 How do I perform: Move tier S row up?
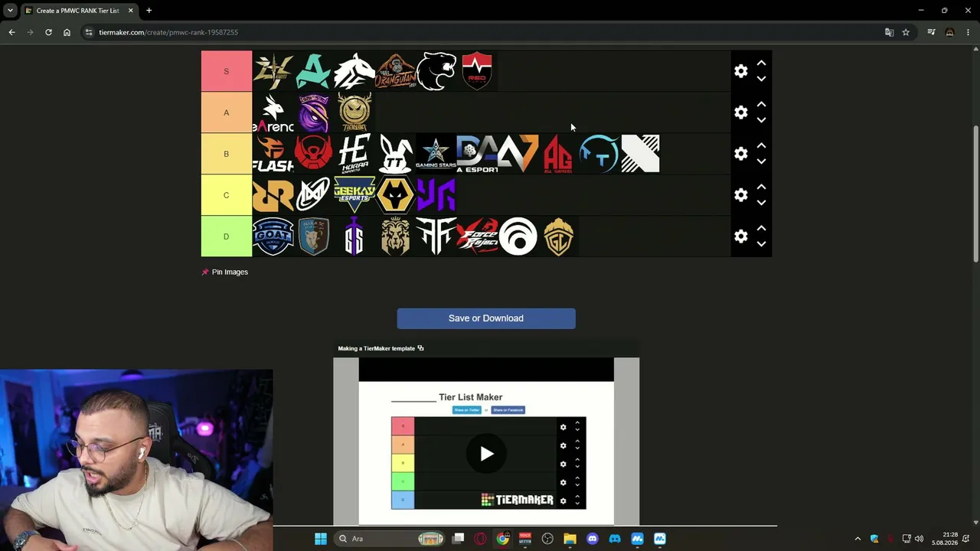coord(761,64)
